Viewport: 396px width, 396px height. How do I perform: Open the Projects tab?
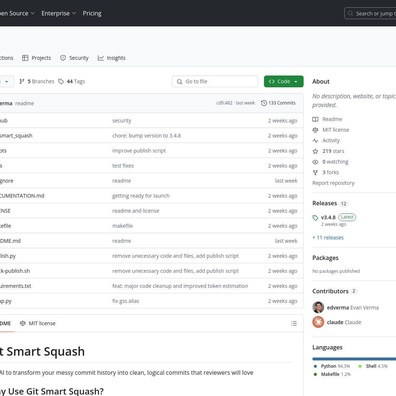click(37, 58)
